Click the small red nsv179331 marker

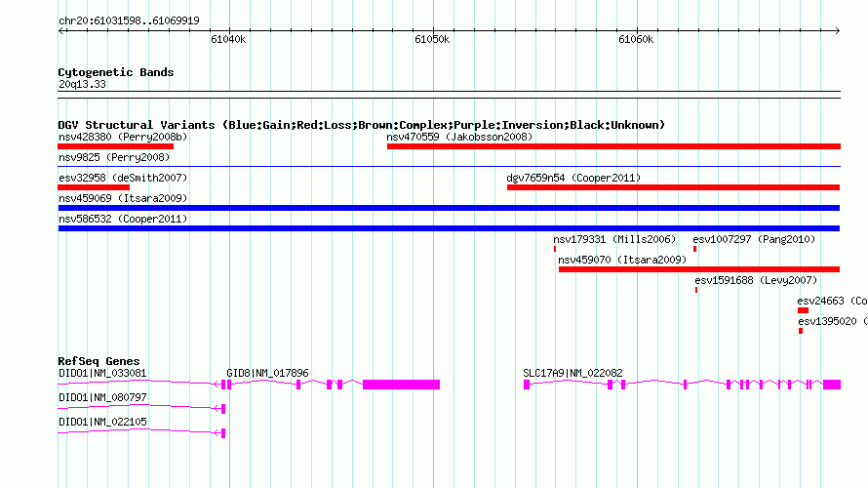(555, 249)
